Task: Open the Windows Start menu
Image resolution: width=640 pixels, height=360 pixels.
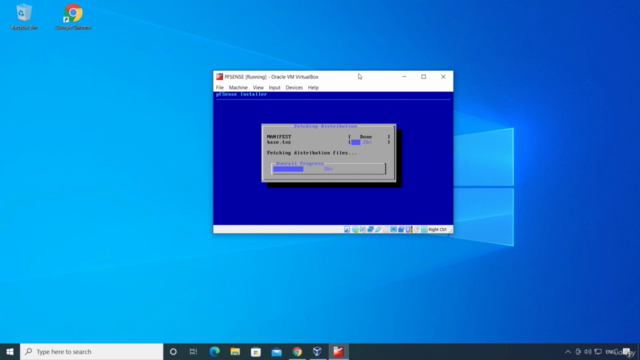Action: click(x=10, y=351)
